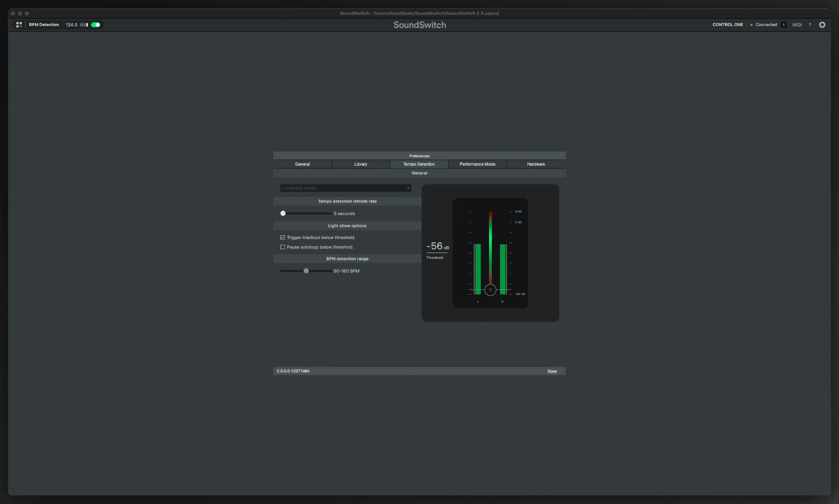Open the Hardware preferences tab

[x=536, y=164]
